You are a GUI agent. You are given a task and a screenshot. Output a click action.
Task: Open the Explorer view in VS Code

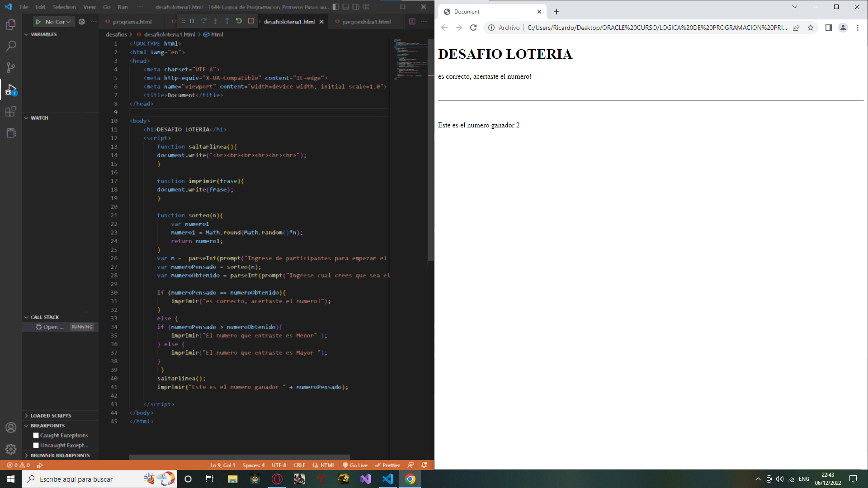[11, 24]
